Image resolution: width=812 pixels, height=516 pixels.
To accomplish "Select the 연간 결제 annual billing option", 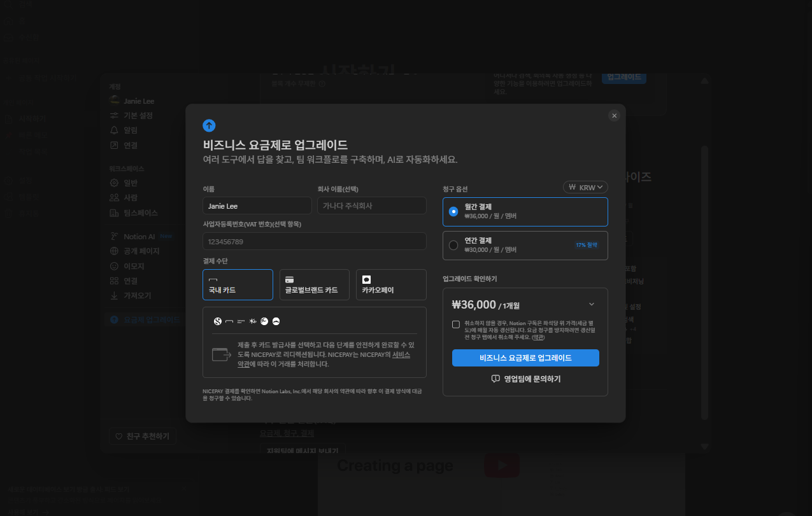I will click(x=525, y=246).
